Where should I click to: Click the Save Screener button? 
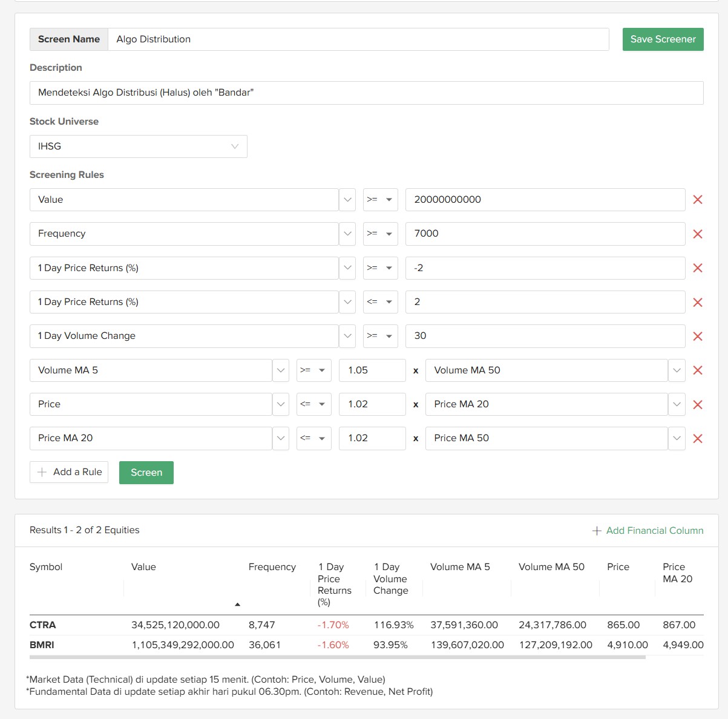pos(663,39)
